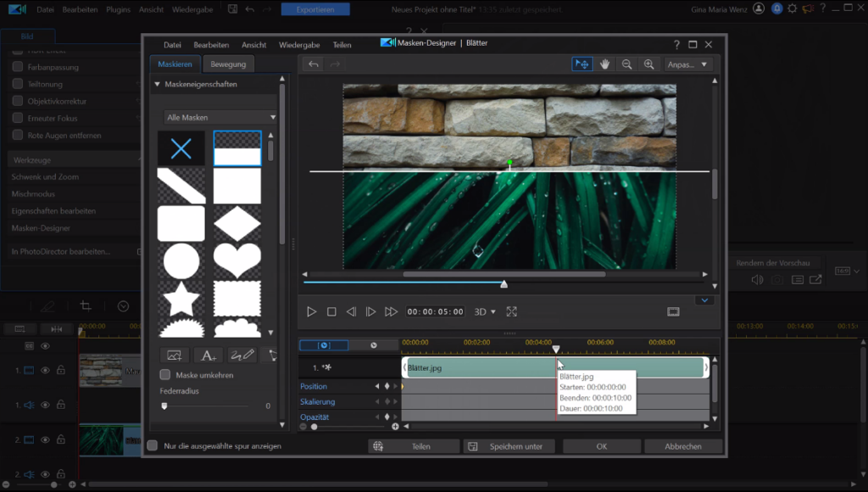
Task: Choose the heart-shaped mask
Action: tap(237, 261)
